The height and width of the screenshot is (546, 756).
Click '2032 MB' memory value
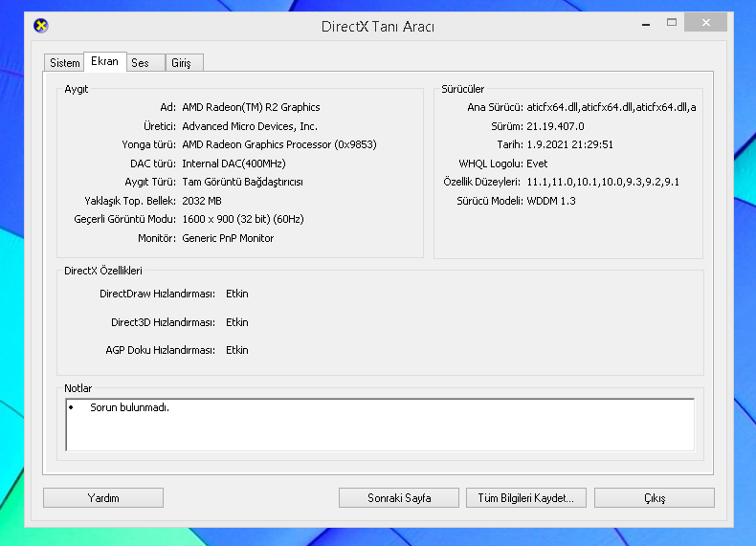point(202,201)
